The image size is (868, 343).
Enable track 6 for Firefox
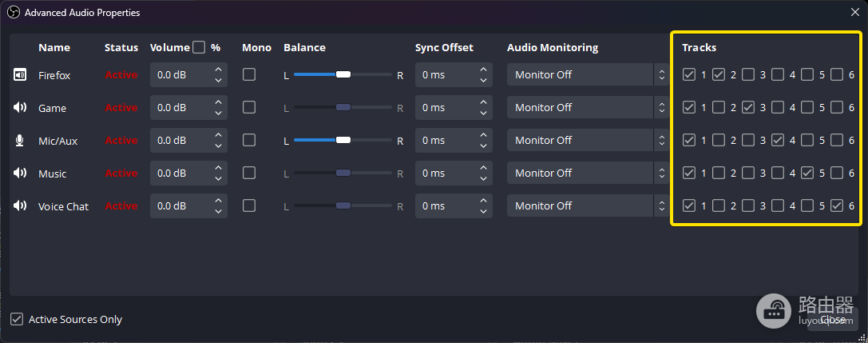pos(837,74)
